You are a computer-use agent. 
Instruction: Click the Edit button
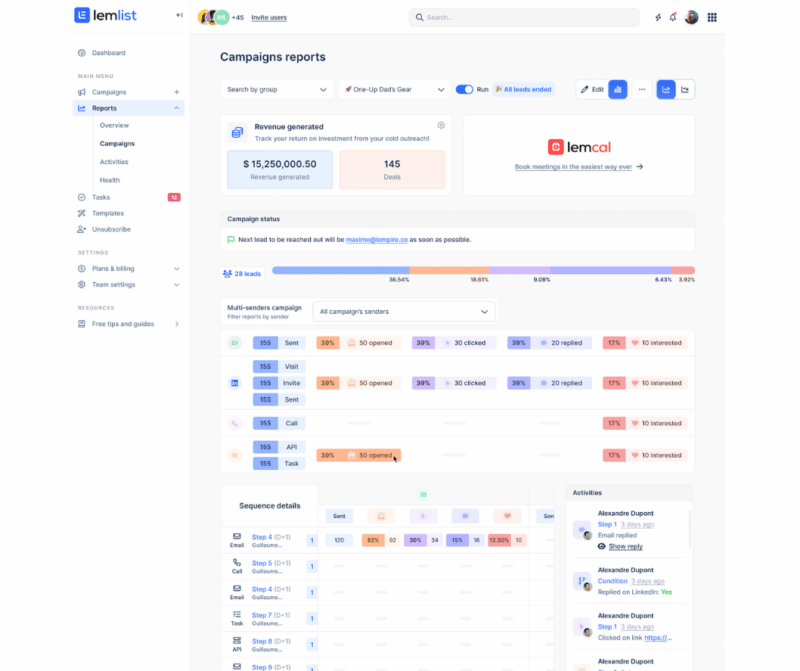pos(591,89)
